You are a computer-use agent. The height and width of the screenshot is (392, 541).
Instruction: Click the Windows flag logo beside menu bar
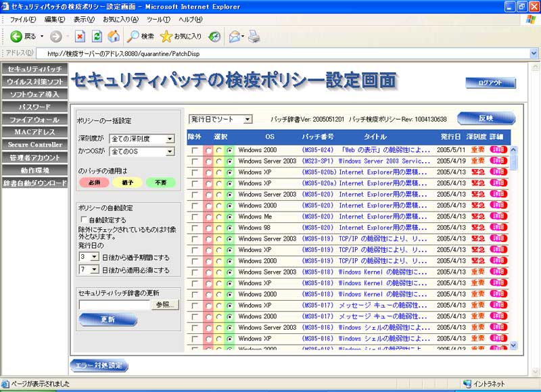click(531, 20)
